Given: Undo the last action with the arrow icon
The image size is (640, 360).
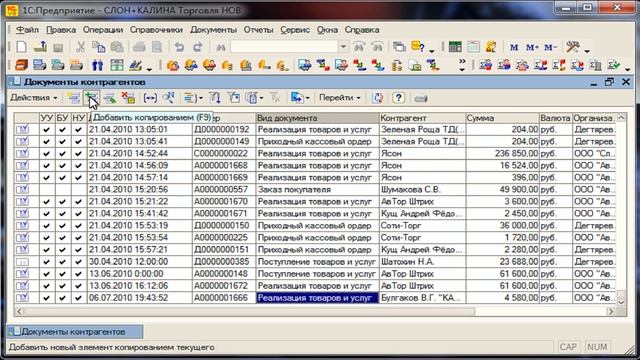Looking at the screenshot, I should pyautogui.click(x=179, y=47).
